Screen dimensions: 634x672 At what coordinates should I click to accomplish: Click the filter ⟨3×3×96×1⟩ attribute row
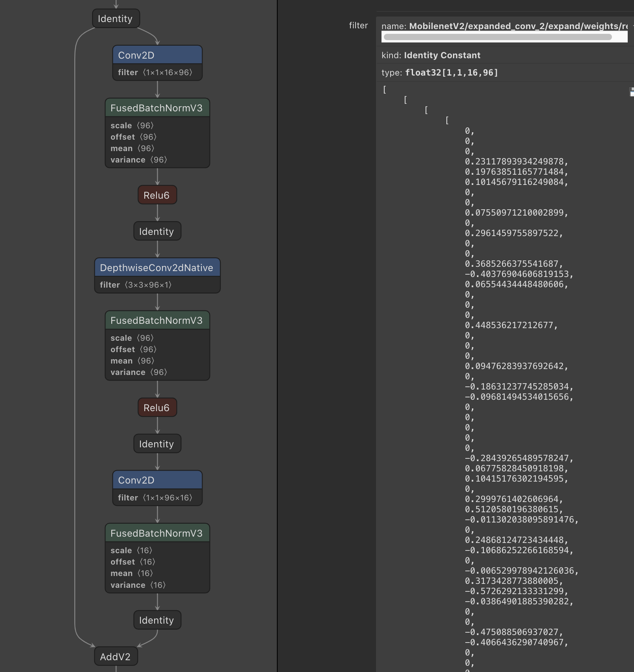click(x=157, y=285)
